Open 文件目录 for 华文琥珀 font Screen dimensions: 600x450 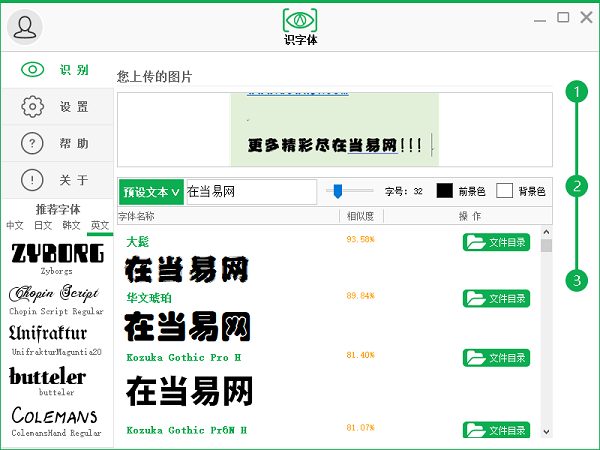496,299
